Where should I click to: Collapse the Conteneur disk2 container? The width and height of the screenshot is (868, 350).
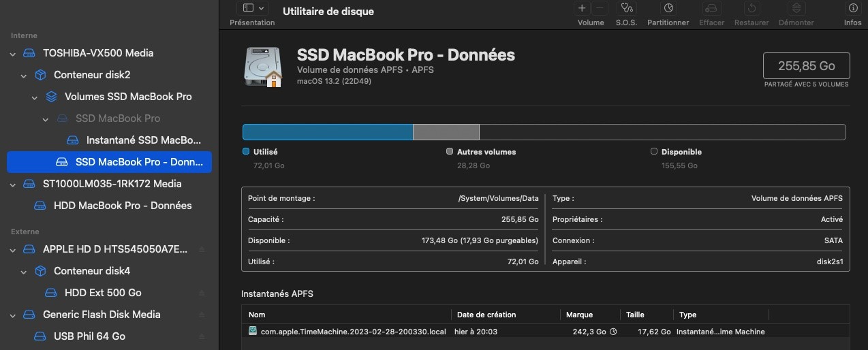click(24, 75)
